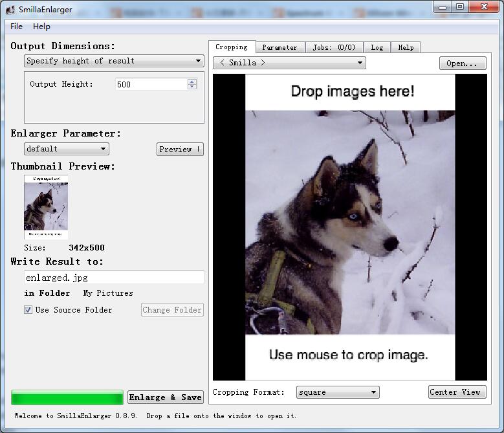Expand the Cropping Format 'square' dropdown
The height and width of the screenshot is (433, 504).
coord(338,392)
